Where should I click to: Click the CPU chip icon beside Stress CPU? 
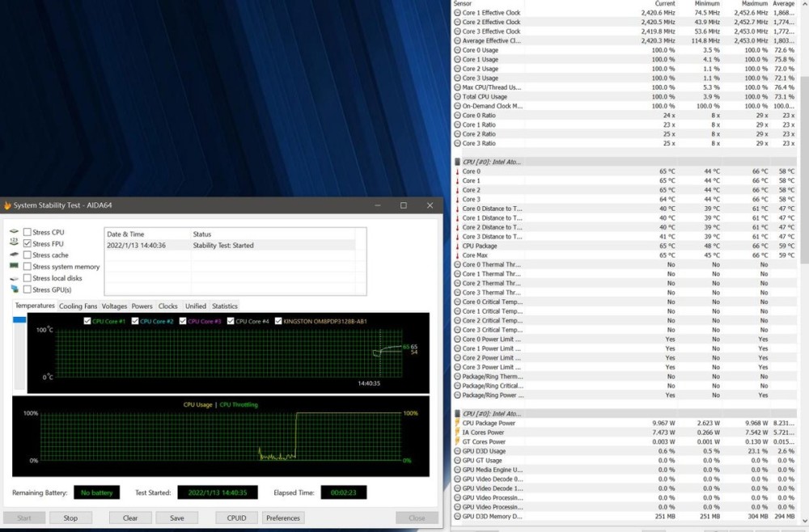14,233
